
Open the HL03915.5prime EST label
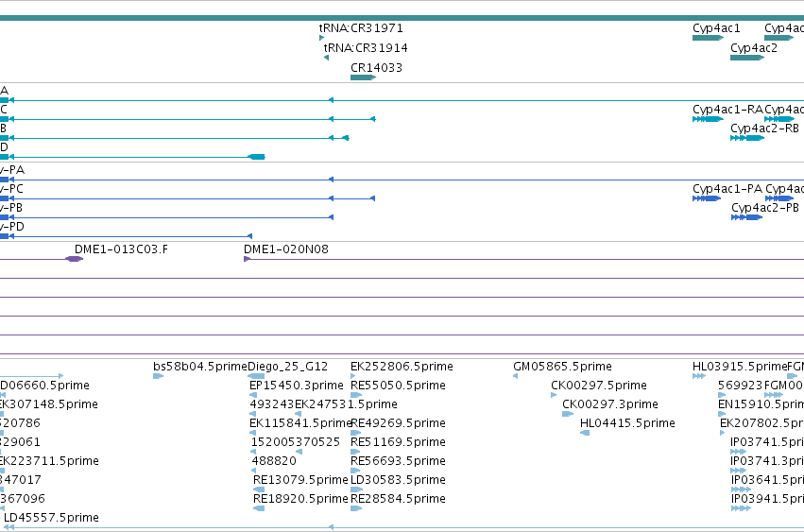(740, 367)
